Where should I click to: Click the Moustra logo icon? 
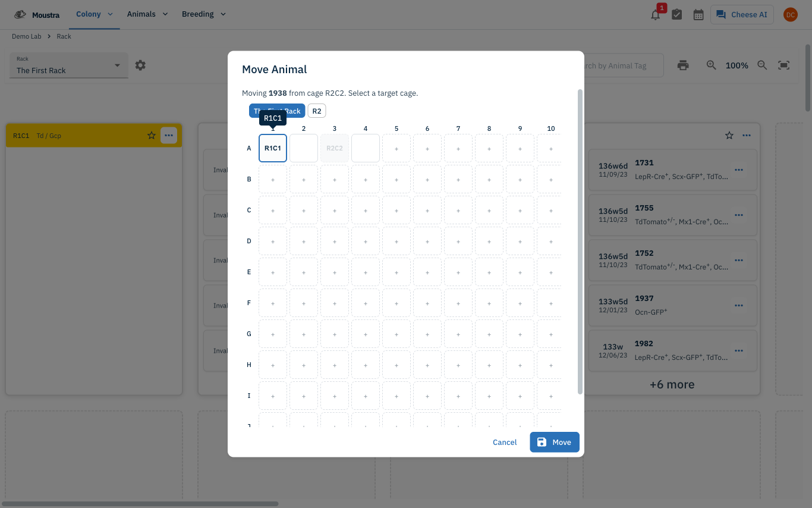click(20, 14)
